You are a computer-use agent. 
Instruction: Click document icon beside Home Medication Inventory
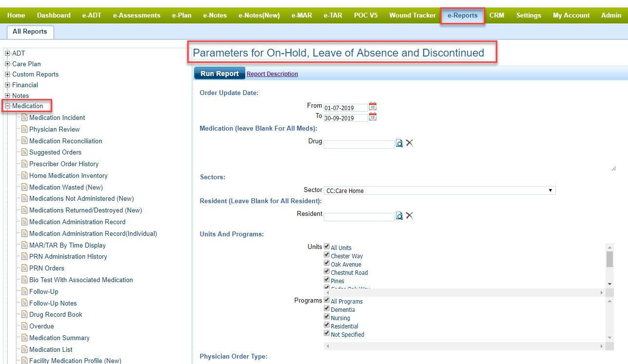24,175
